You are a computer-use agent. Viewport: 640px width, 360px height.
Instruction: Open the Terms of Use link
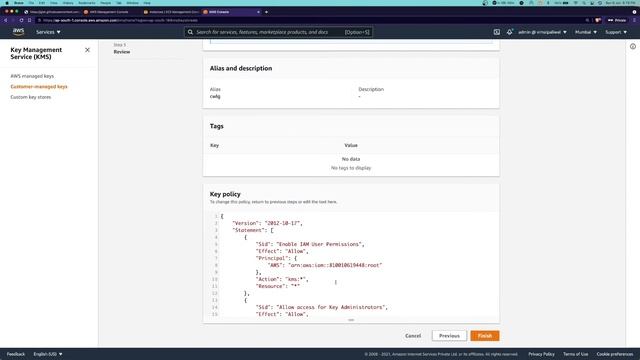[x=576, y=354]
